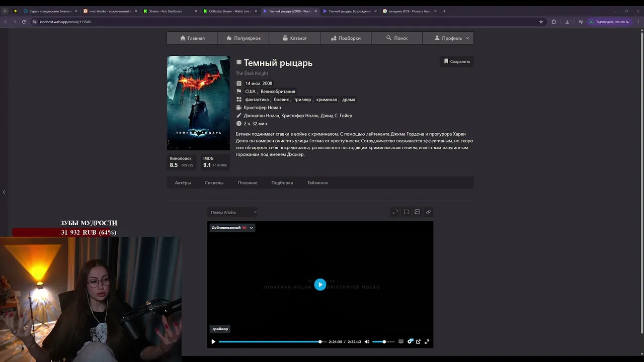
Task: Expand the Дублированный 4K audio track dropdown
Action: [232, 228]
